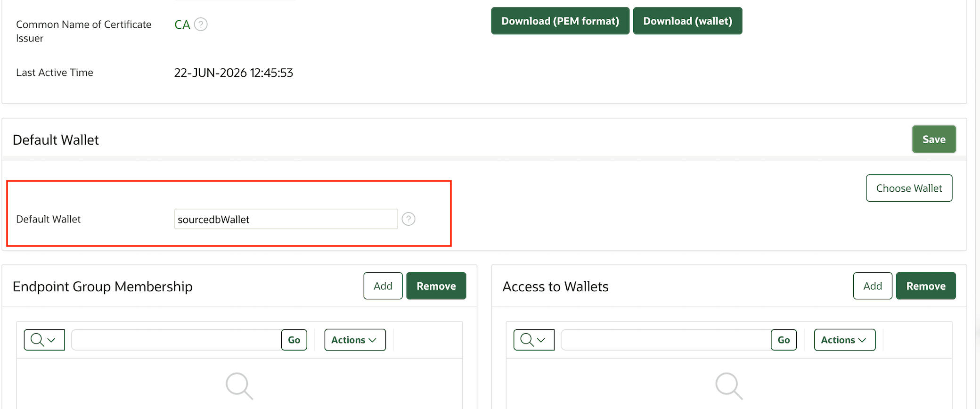Screen dimensions: 980x409
Task: Click the Choose Wallet button
Action: [909, 188]
